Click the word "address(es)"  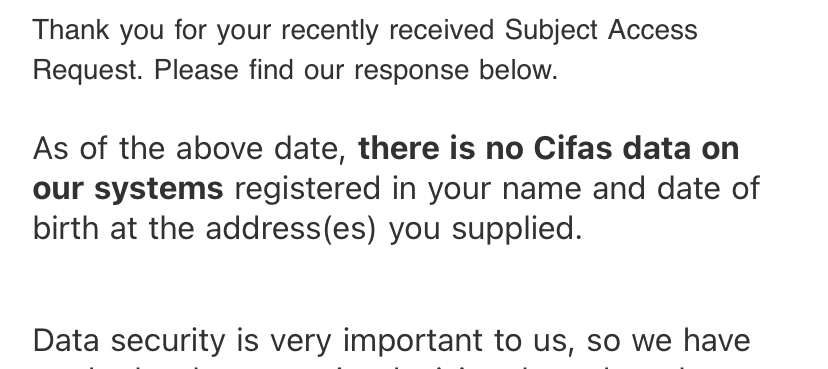pos(290,230)
